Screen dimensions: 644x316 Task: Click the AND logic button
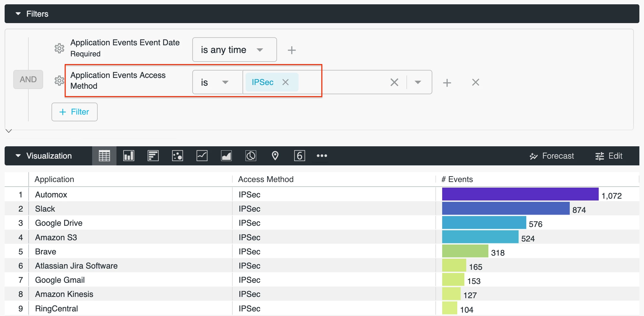28,79
